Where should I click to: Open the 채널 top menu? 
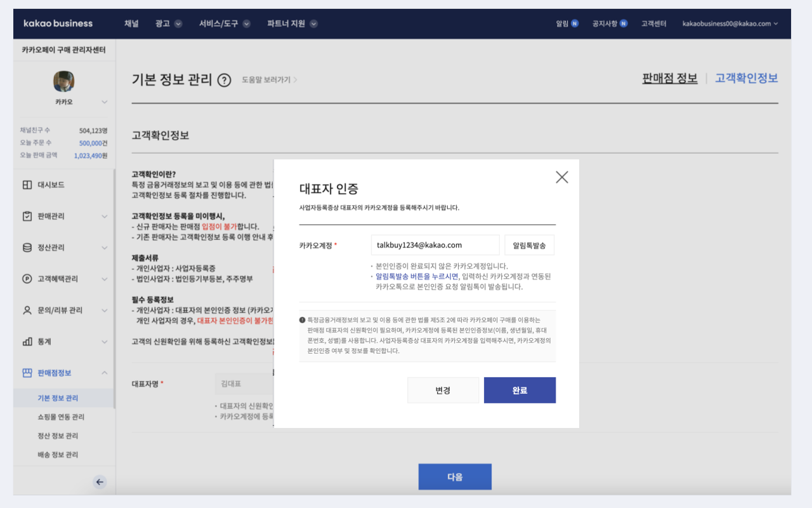[131, 23]
